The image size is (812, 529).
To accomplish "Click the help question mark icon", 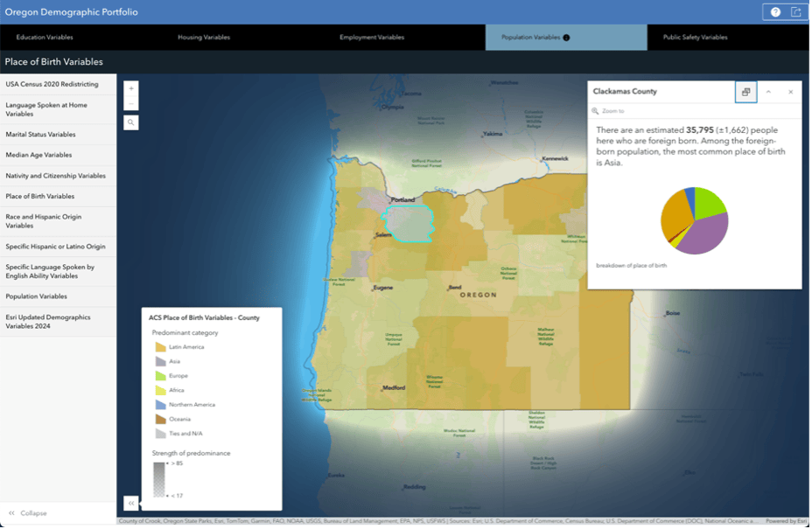I will (777, 12).
